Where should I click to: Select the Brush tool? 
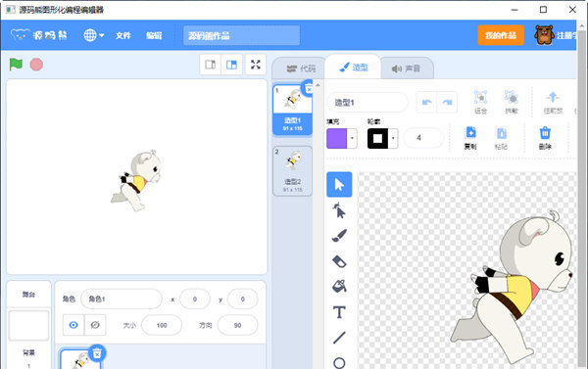point(339,236)
